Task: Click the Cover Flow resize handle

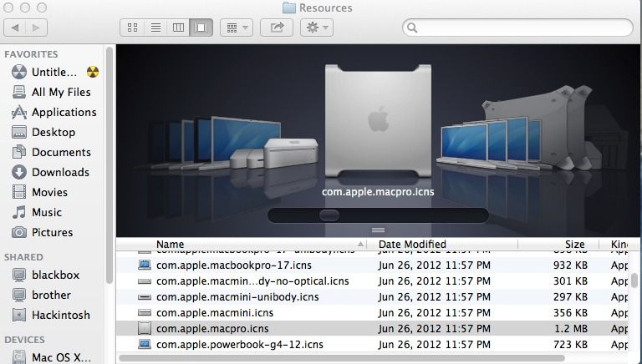Action: (x=378, y=230)
